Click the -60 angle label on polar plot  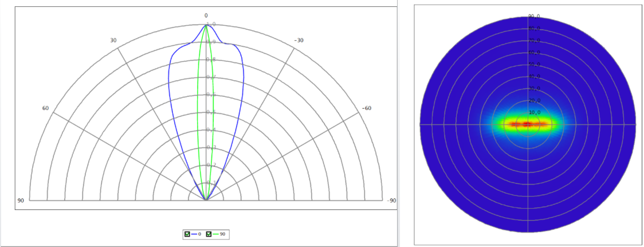click(x=367, y=108)
